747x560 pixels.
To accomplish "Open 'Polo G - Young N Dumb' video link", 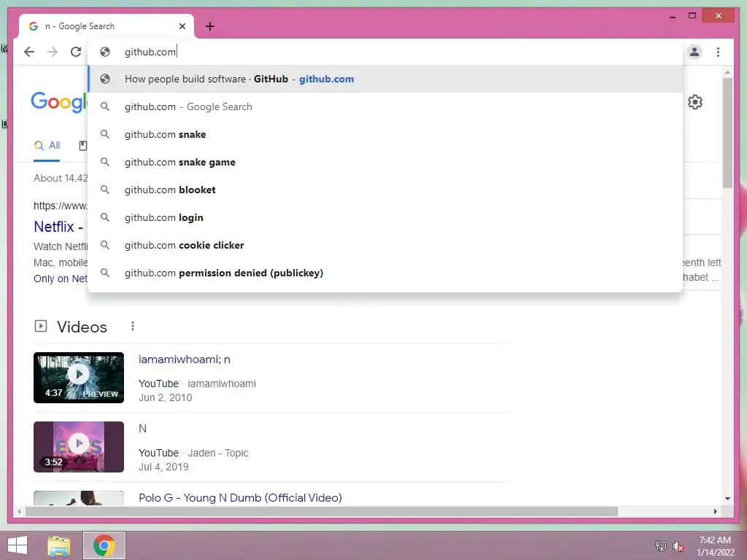I will tap(240, 497).
